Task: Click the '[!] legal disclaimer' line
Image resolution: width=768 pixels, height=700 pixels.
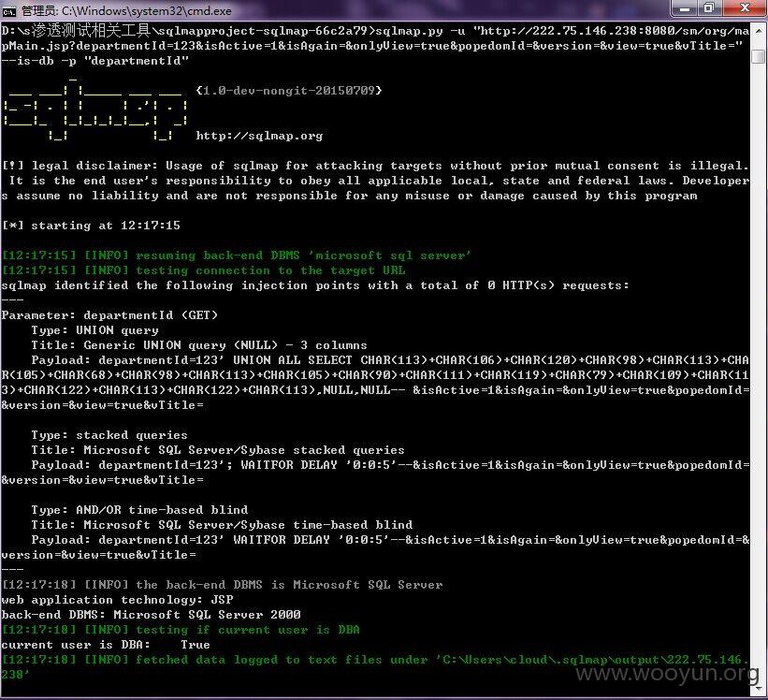Action: click(x=375, y=181)
